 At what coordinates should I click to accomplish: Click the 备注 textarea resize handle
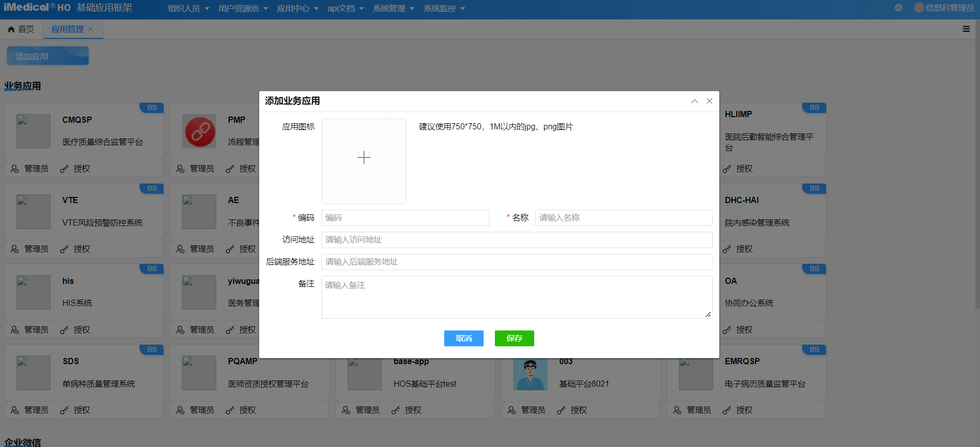point(708,315)
